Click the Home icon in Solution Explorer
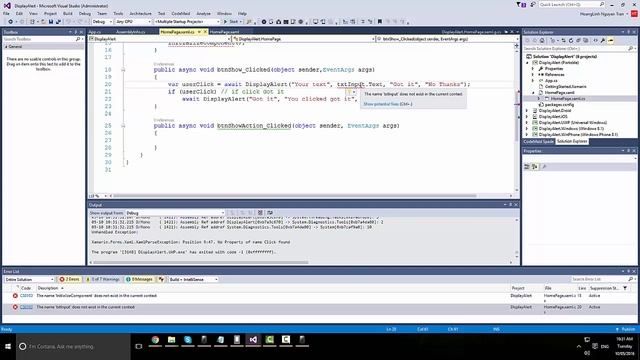This screenshot has width=640, height=360. tap(542, 41)
